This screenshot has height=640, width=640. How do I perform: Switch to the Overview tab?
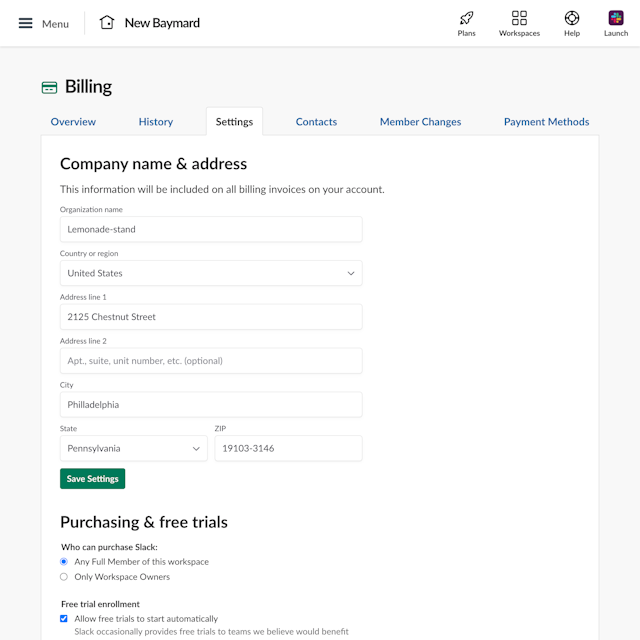73,122
